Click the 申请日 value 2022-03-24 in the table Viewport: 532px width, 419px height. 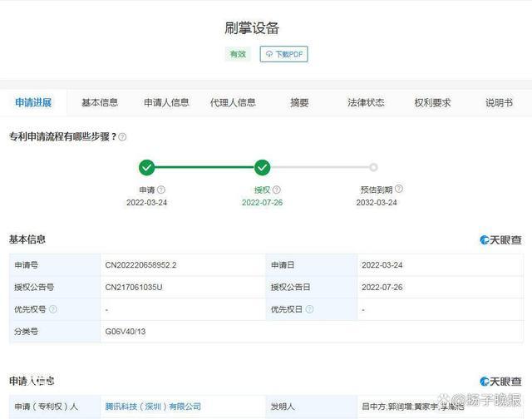[x=382, y=265]
